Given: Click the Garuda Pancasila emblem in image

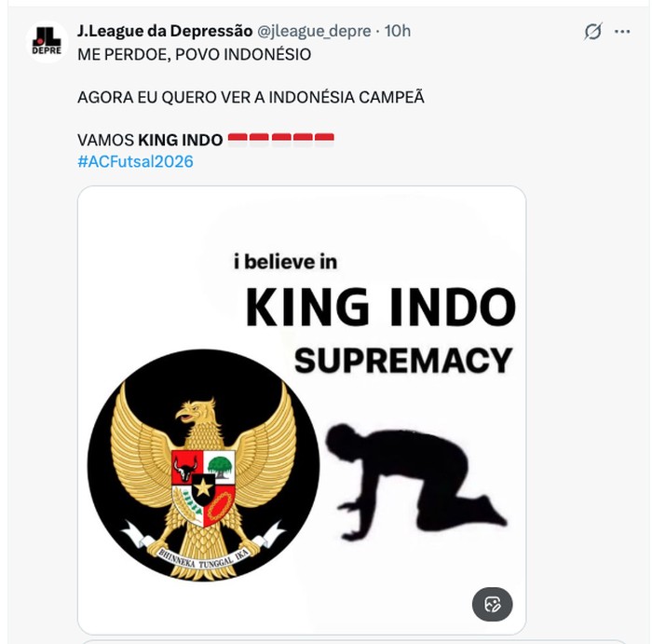Looking at the screenshot, I should [x=203, y=465].
